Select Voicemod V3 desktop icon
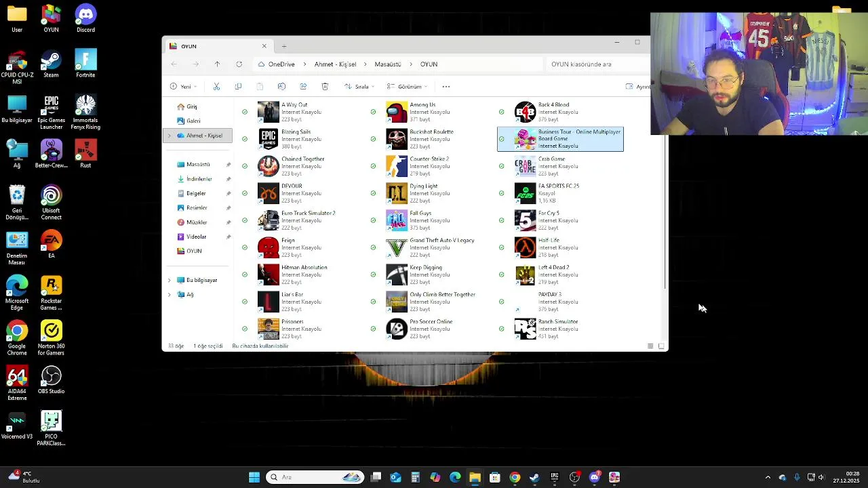The image size is (868, 488). click(x=17, y=425)
